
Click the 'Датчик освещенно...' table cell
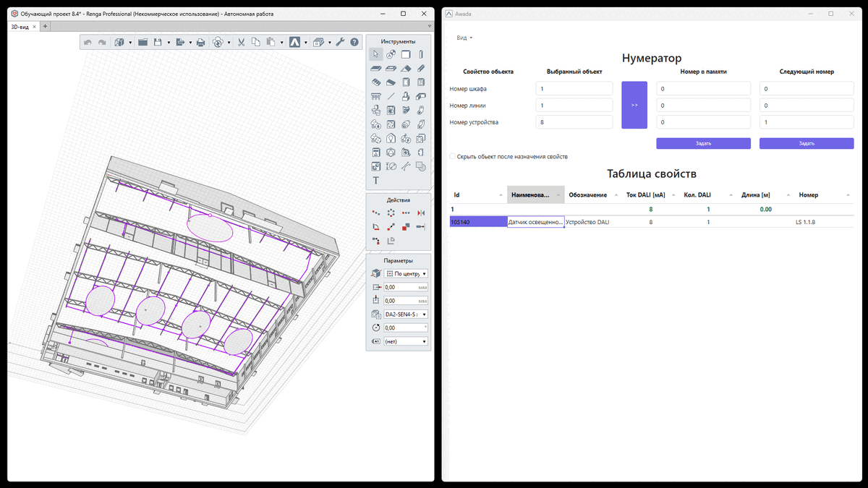[x=536, y=222]
